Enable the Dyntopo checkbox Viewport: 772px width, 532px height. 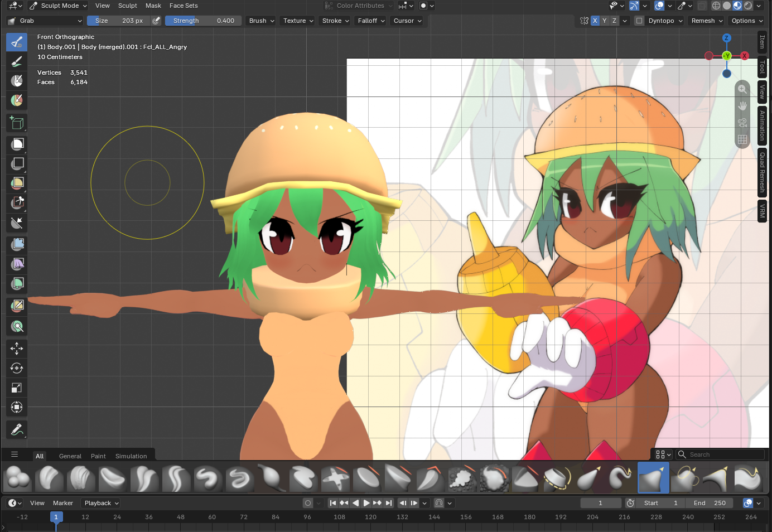click(x=639, y=21)
